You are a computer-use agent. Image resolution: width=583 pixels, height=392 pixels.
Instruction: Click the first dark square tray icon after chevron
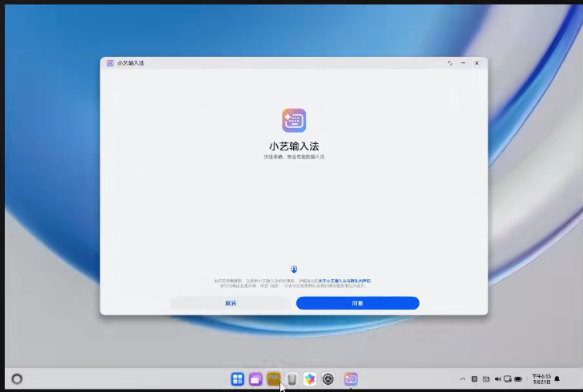point(474,379)
